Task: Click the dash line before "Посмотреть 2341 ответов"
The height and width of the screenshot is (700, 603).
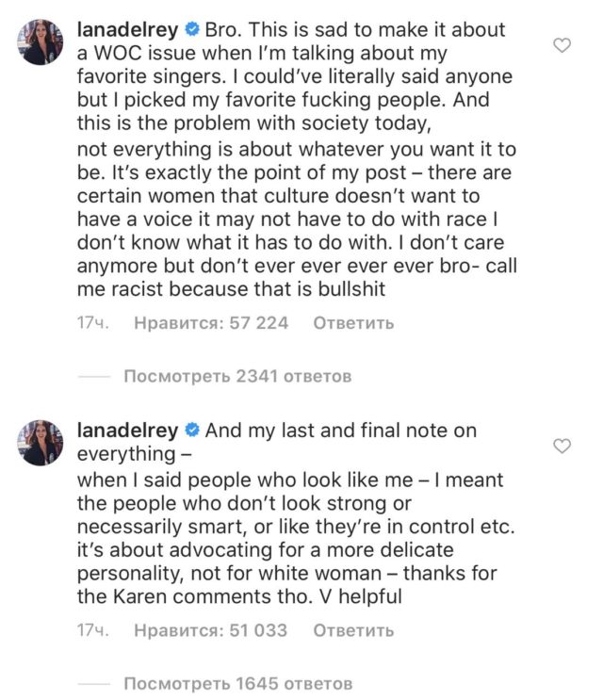Action: coord(93,377)
